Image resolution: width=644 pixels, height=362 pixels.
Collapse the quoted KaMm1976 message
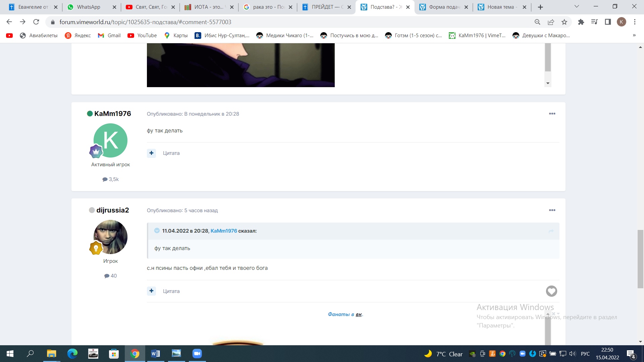157,231
